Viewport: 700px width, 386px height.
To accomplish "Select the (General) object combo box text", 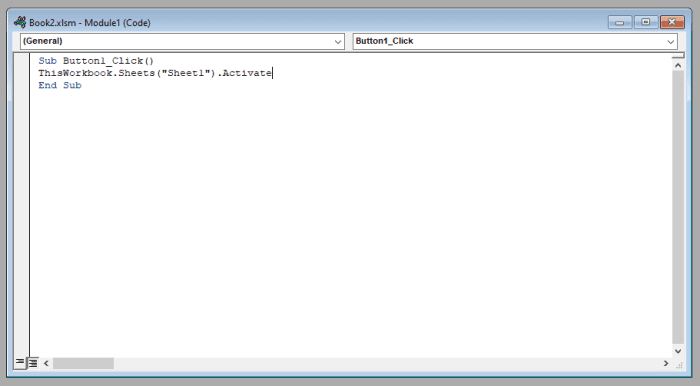I will click(43, 41).
